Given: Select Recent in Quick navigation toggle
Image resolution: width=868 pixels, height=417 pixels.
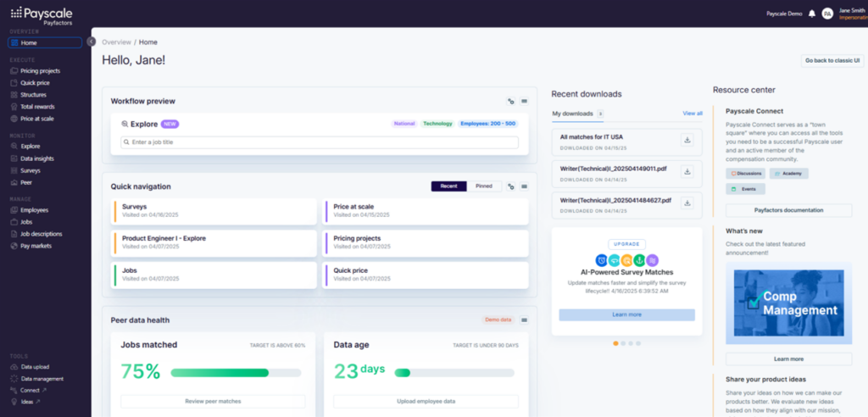Looking at the screenshot, I should (x=448, y=186).
